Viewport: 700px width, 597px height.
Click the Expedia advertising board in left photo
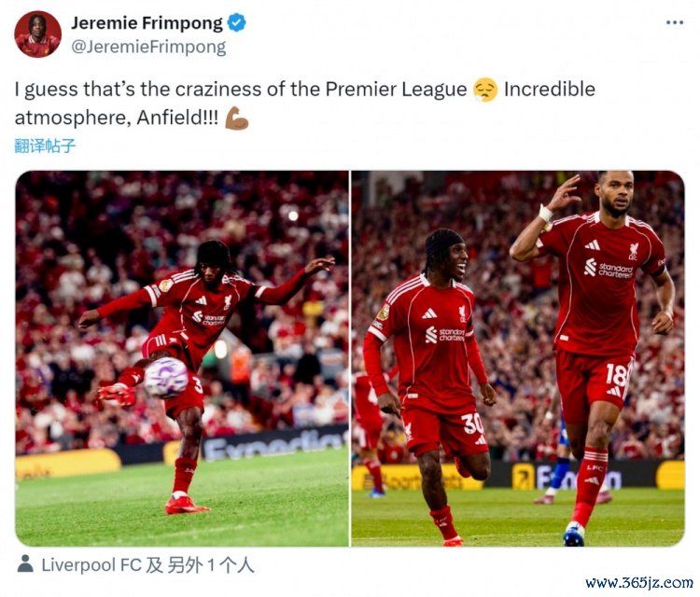pyautogui.click(x=274, y=442)
